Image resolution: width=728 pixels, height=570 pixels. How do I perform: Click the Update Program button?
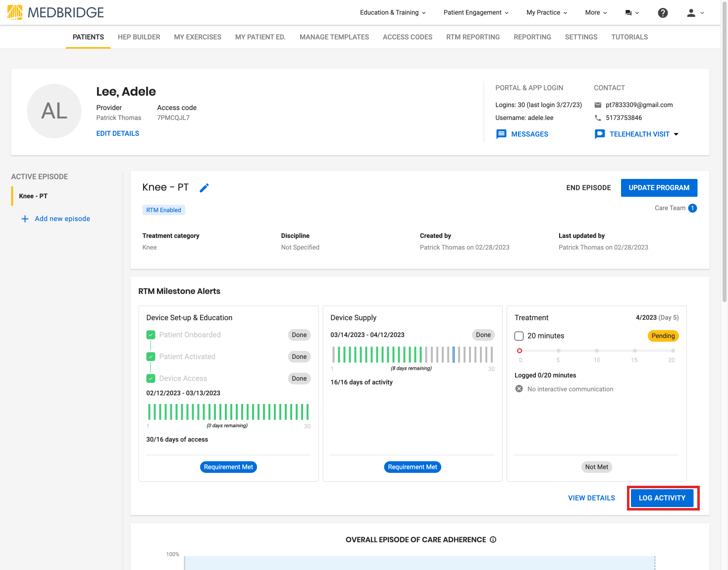coord(659,188)
